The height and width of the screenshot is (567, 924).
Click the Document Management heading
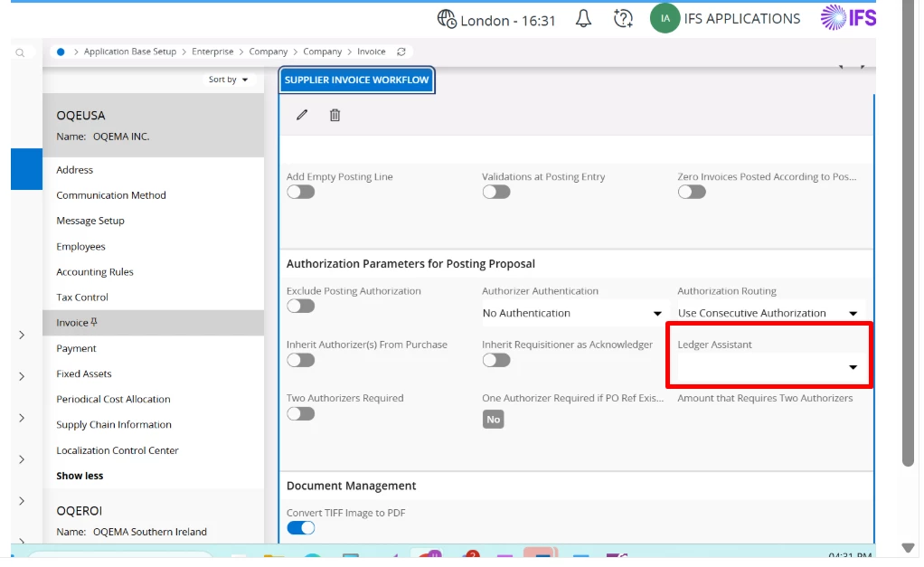click(x=351, y=486)
